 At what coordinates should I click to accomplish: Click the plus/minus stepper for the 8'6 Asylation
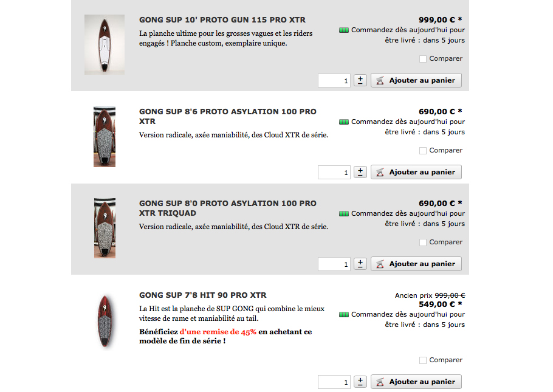(360, 172)
